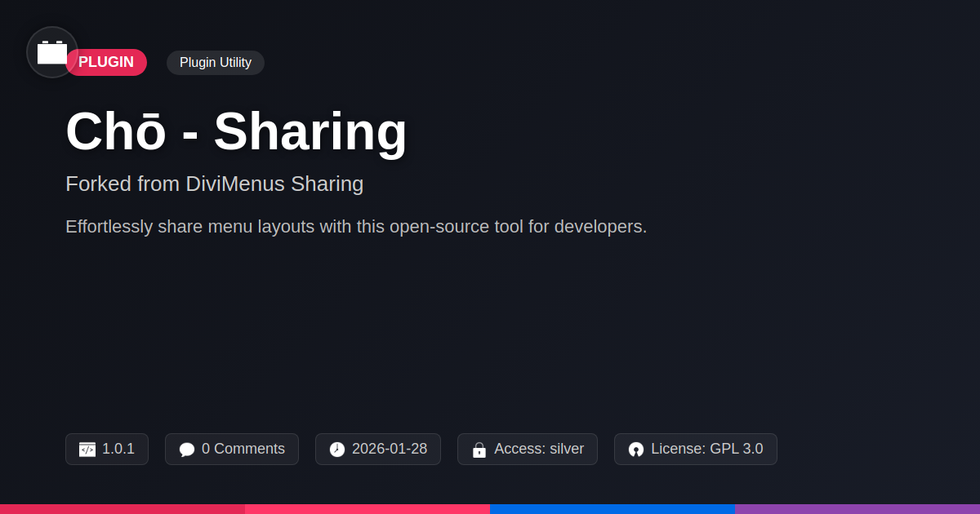Click the access lock icon
Viewport: 980px width, 514px height.
[479, 450]
